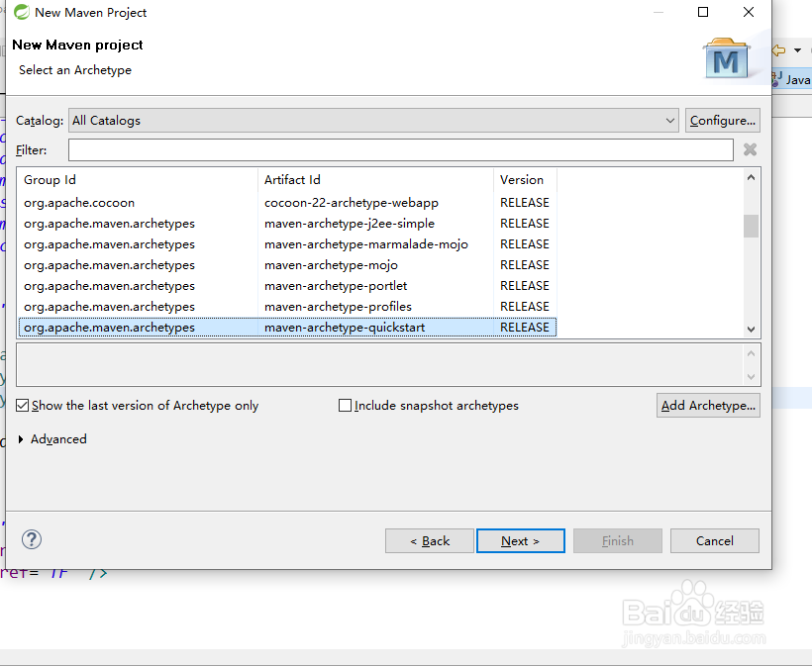This screenshot has height=666, width=812.
Task: Cancel the New Maven Project wizard
Action: click(x=715, y=540)
